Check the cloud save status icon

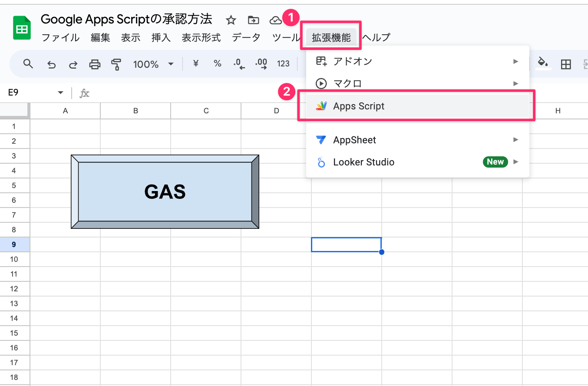click(x=275, y=20)
